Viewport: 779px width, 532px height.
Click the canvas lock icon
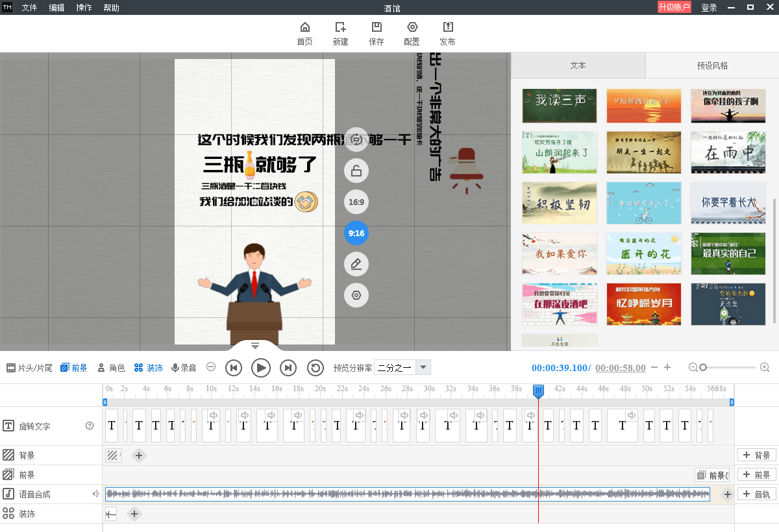pos(356,171)
